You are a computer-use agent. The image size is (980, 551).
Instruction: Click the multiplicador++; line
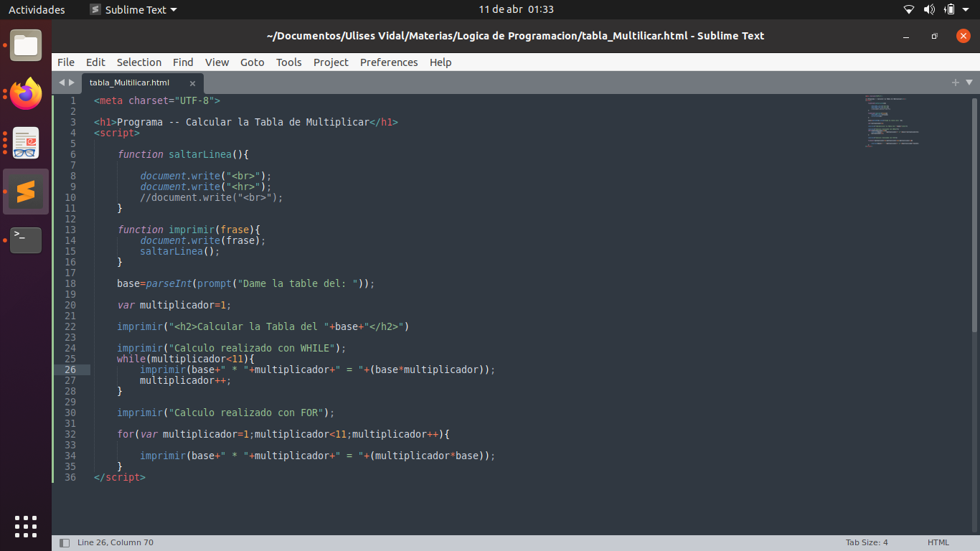click(186, 380)
